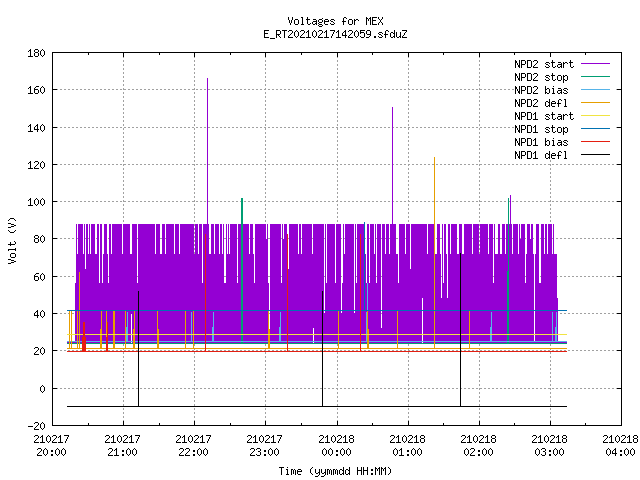Screen dimensions: 640x480
Task: Click the black NPD1 defl legend line
Action: tap(595, 155)
